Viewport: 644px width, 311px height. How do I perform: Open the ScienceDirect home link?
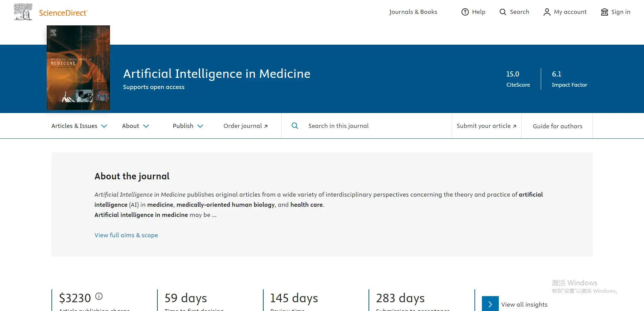63,13
